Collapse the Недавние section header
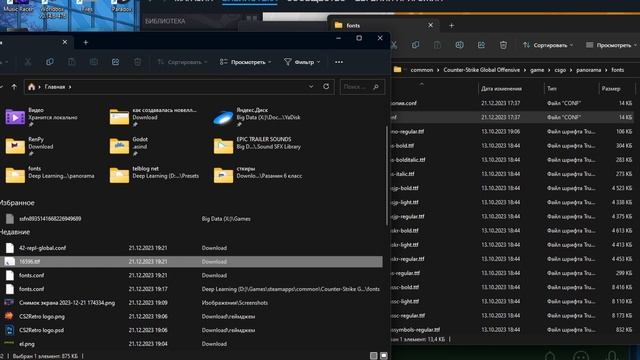This screenshot has height=360, width=640. click(15, 232)
